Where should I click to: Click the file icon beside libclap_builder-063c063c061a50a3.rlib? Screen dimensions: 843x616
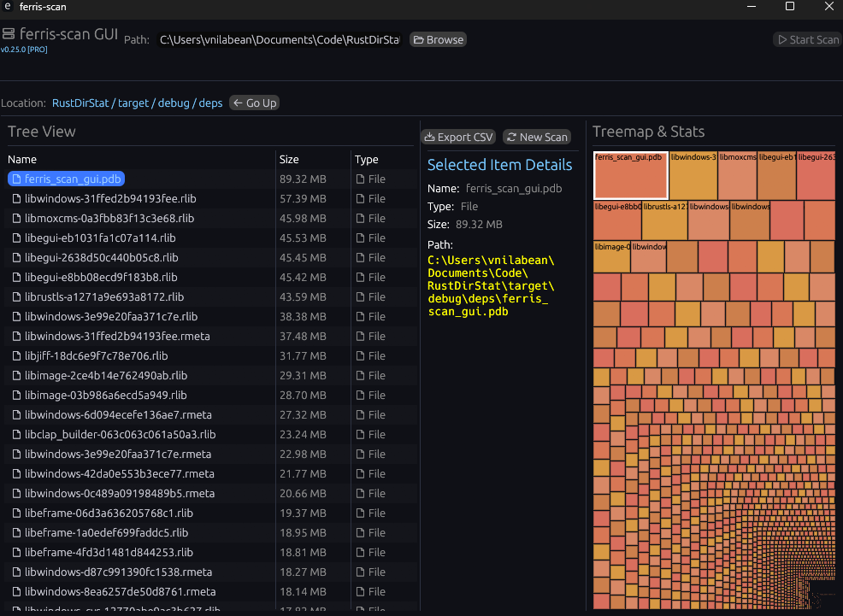(x=16, y=435)
